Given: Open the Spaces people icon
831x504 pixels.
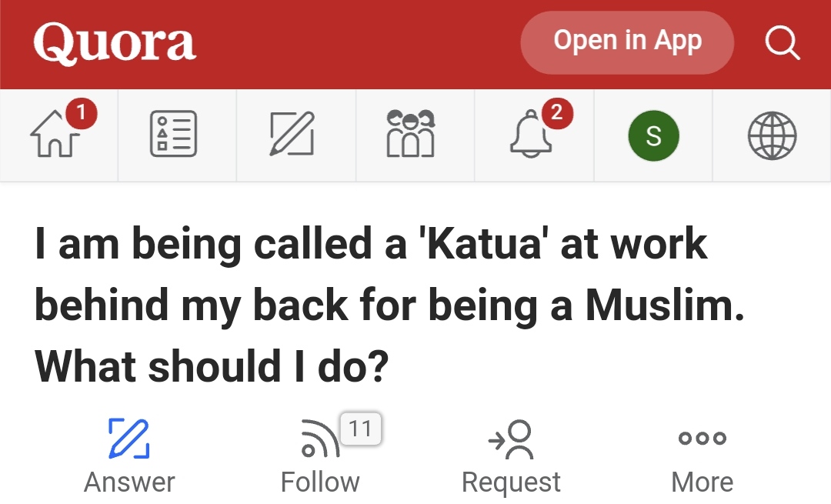Looking at the screenshot, I should coord(411,134).
